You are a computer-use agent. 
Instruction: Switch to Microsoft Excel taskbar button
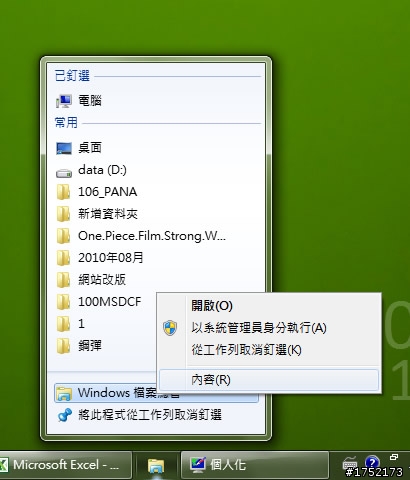pyautogui.click(x=65, y=465)
